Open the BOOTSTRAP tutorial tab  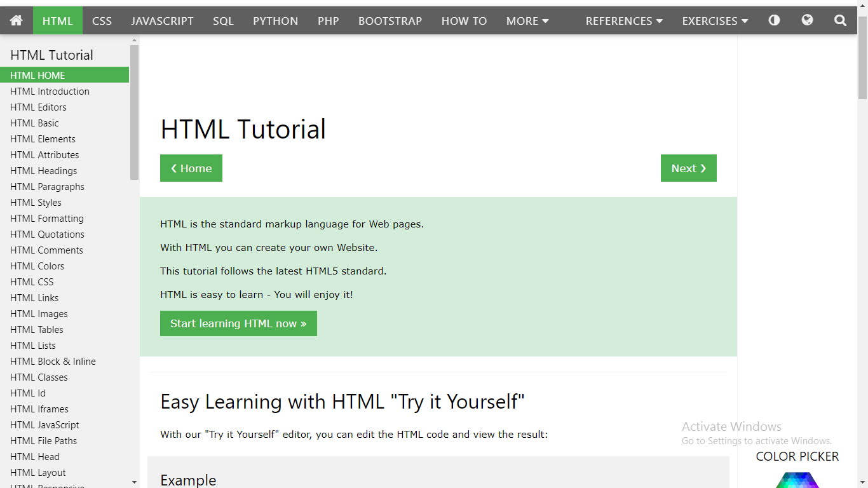390,20
